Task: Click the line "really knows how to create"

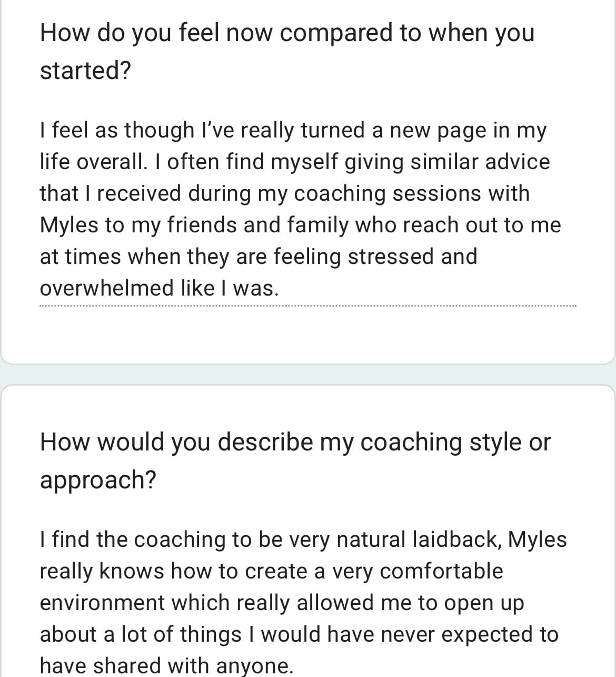Action: (271, 571)
